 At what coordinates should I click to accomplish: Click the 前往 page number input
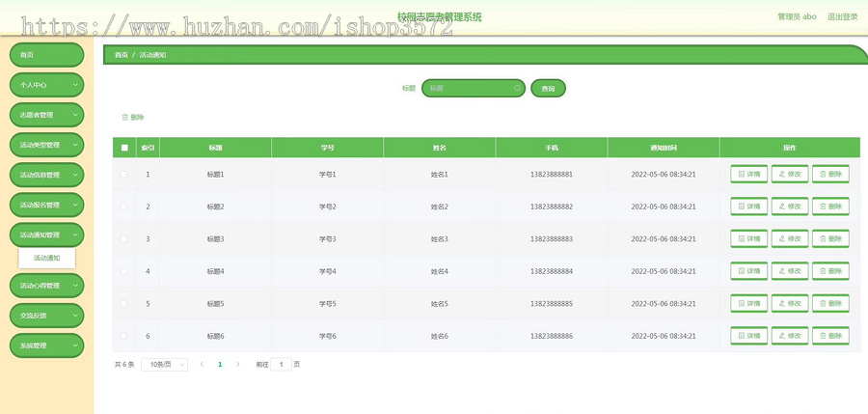[x=282, y=364]
